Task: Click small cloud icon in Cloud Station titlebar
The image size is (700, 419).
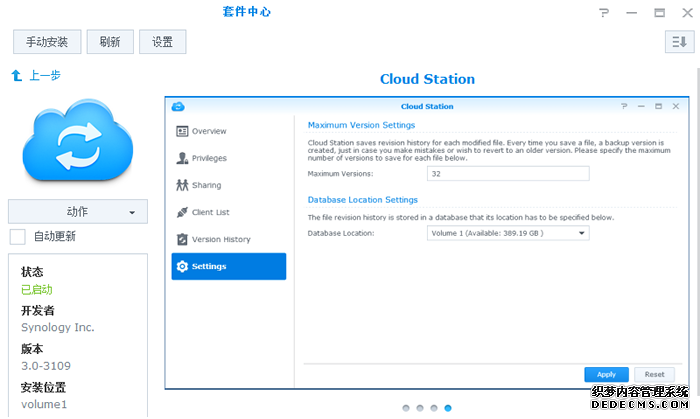Action: [178, 107]
